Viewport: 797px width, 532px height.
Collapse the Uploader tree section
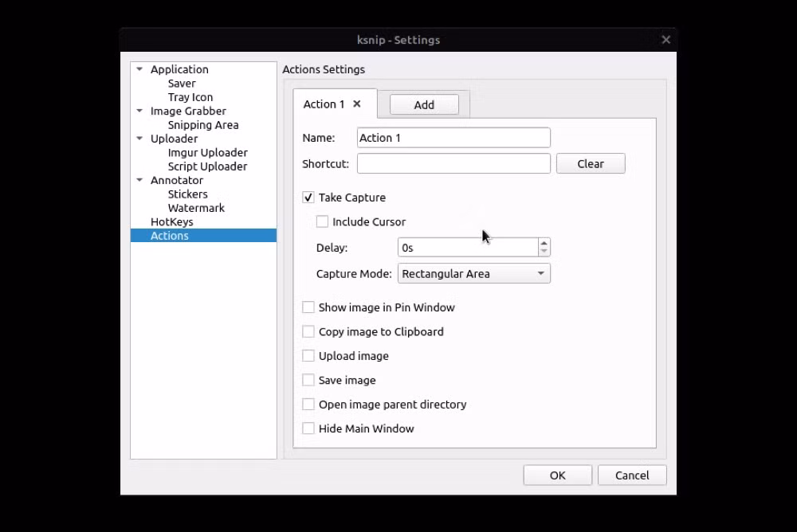(x=139, y=139)
